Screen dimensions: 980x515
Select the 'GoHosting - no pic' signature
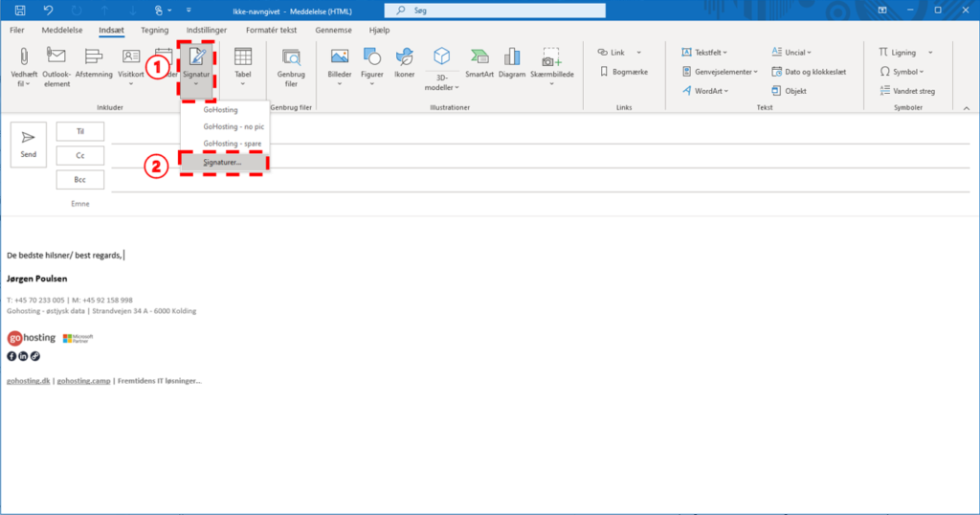tap(230, 126)
